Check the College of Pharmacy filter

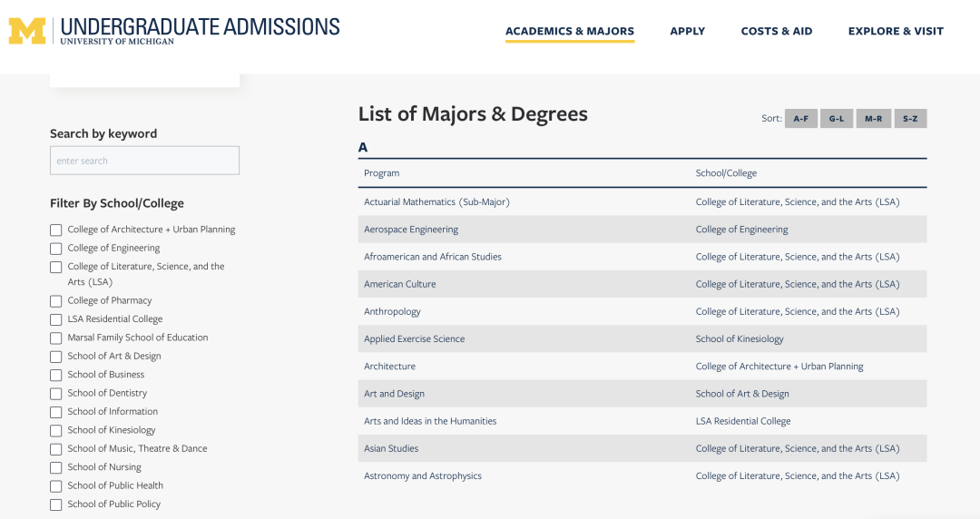[56, 300]
